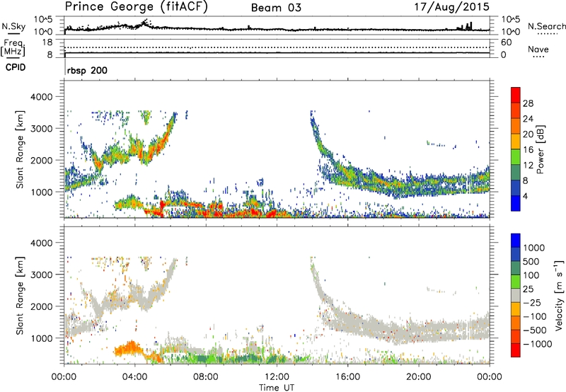
Task: Click the Velocity colorbar segment between -100 and -500
Action: 516,323
